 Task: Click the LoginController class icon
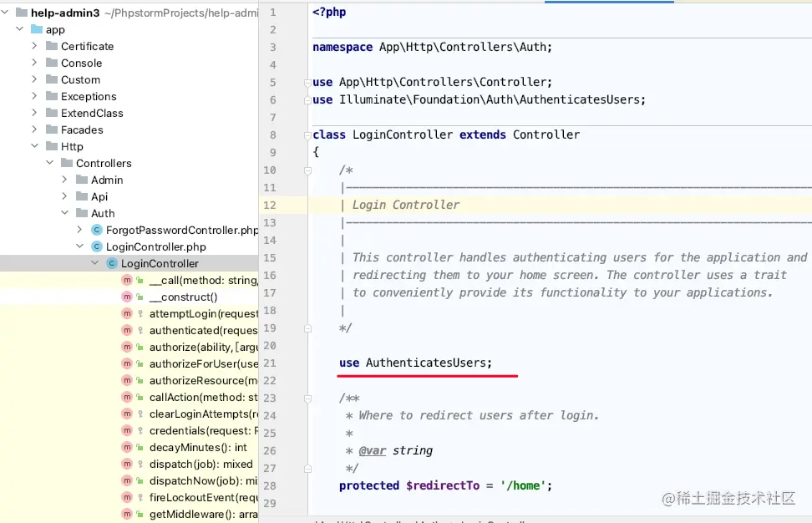tap(112, 263)
